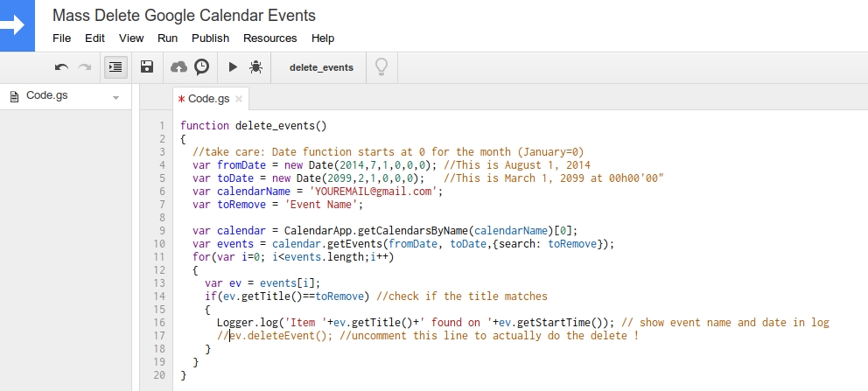Open the delete_events function selector
This screenshot has width=868, height=391.
click(x=321, y=67)
